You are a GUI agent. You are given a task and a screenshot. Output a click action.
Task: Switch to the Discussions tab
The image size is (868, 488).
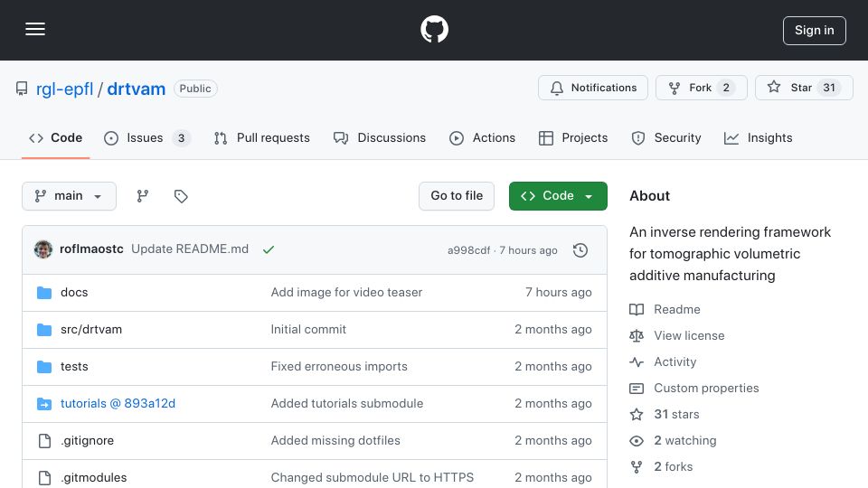pos(379,137)
